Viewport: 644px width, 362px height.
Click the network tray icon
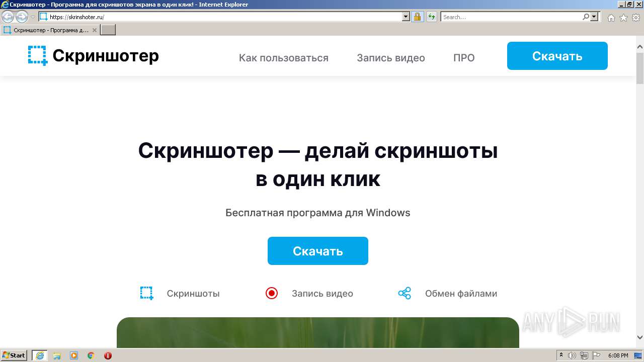pos(584,355)
